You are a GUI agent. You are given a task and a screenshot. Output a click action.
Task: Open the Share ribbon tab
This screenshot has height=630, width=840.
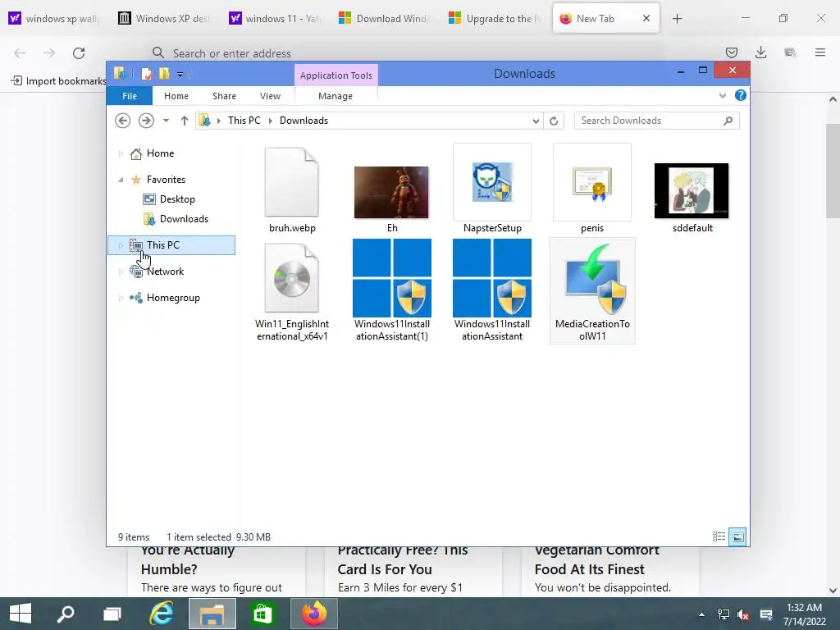pos(224,96)
